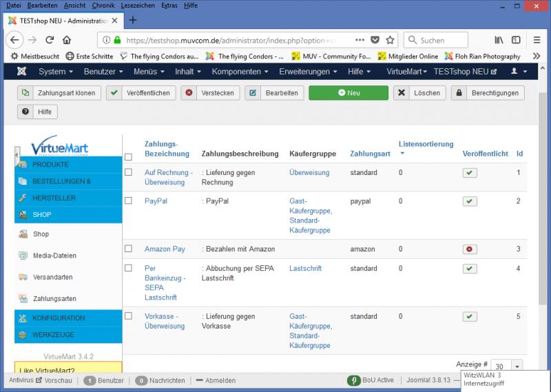Click the Joomla logo icon in admin bar
The height and width of the screenshot is (392, 551).
tap(21, 72)
